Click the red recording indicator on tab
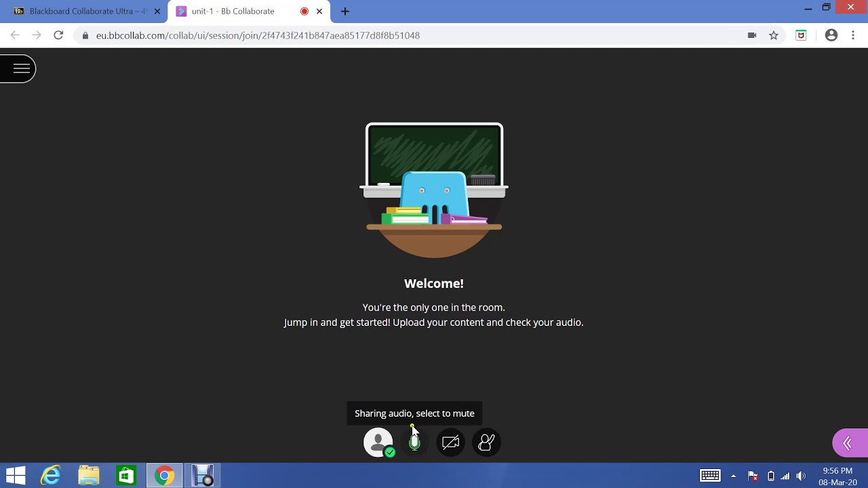 (x=304, y=12)
